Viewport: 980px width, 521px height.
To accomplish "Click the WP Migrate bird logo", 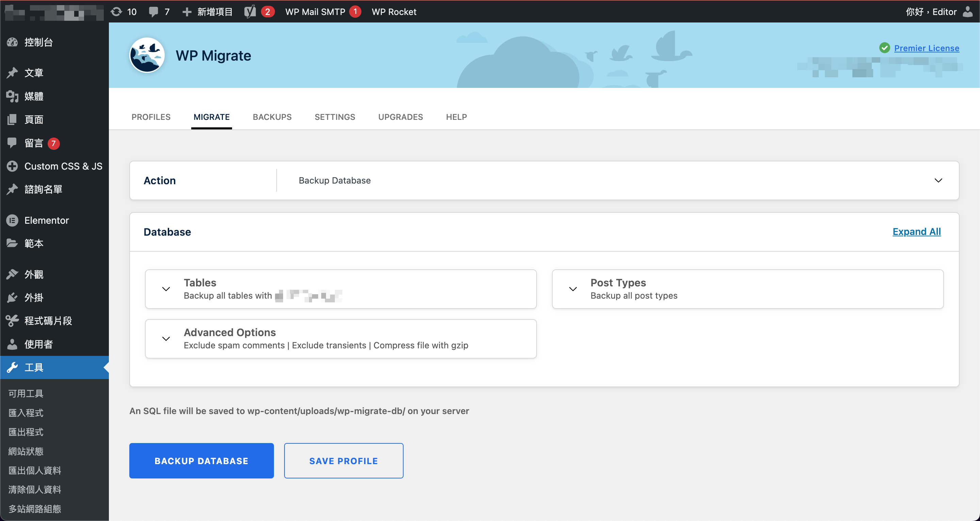I will (x=147, y=55).
